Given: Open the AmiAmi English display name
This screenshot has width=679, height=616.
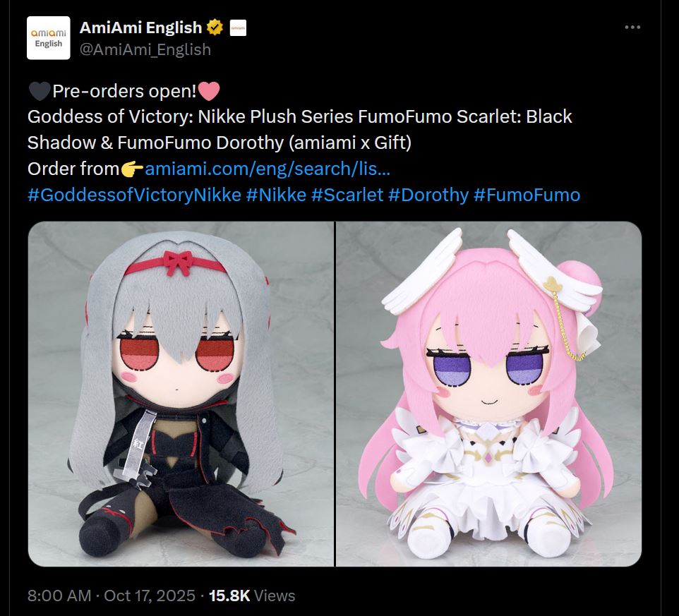Looking at the screenshot, I should point(140,28).
